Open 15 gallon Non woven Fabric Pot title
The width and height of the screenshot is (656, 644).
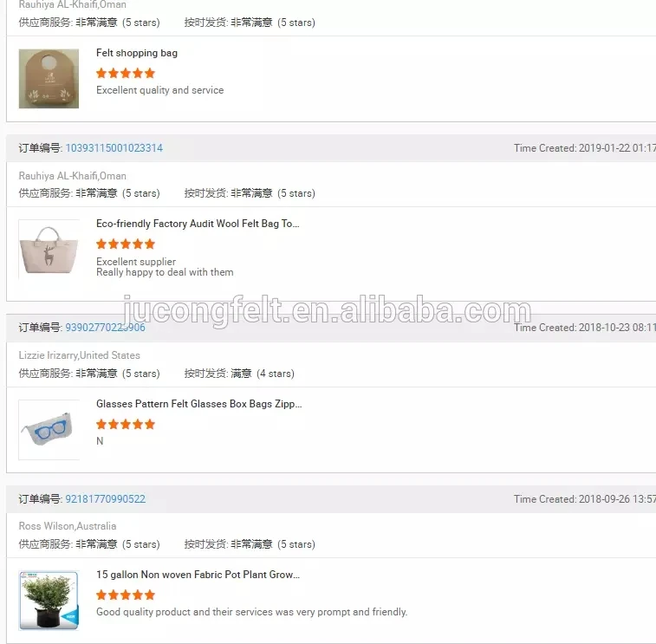click(x=198, y=575)
